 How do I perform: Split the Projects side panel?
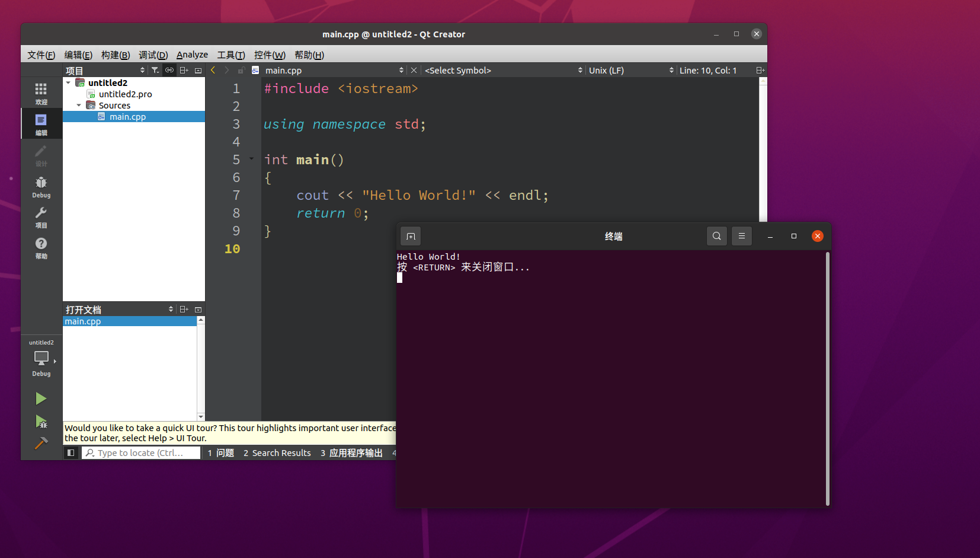[184, 70]
